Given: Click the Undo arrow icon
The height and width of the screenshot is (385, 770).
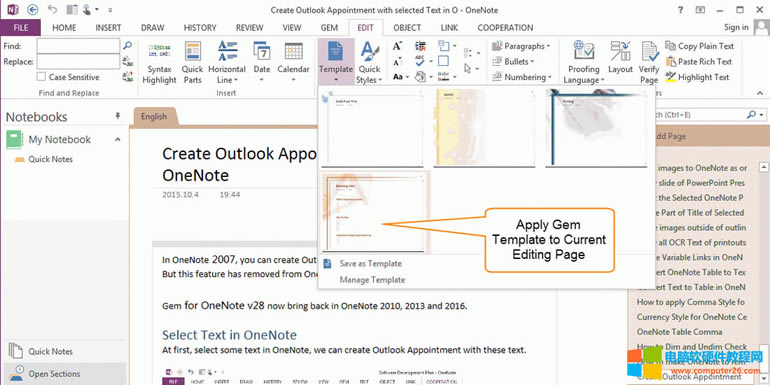Looking at the screenshot, I should click(53, 9).
